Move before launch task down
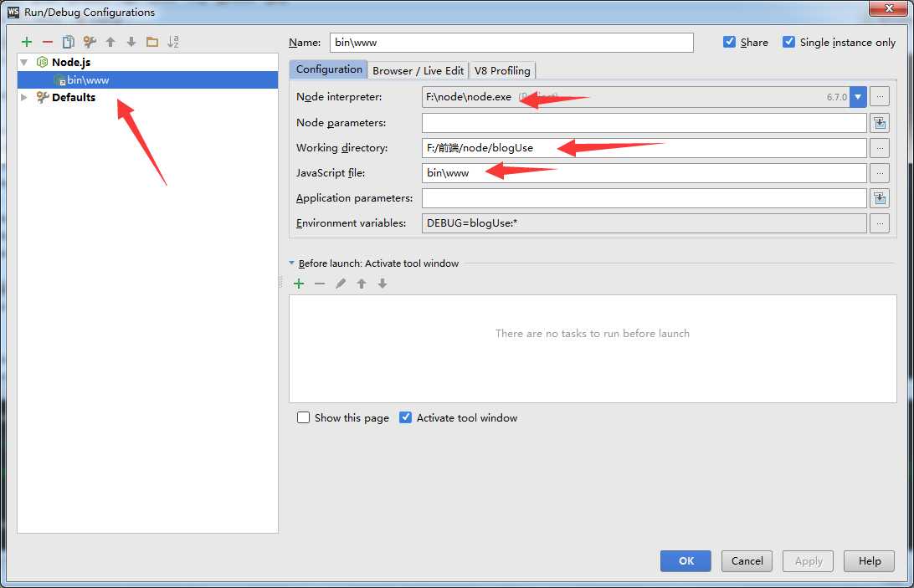Image resolution: width=914 pixels, height=588 pixels. pos(383,284)
